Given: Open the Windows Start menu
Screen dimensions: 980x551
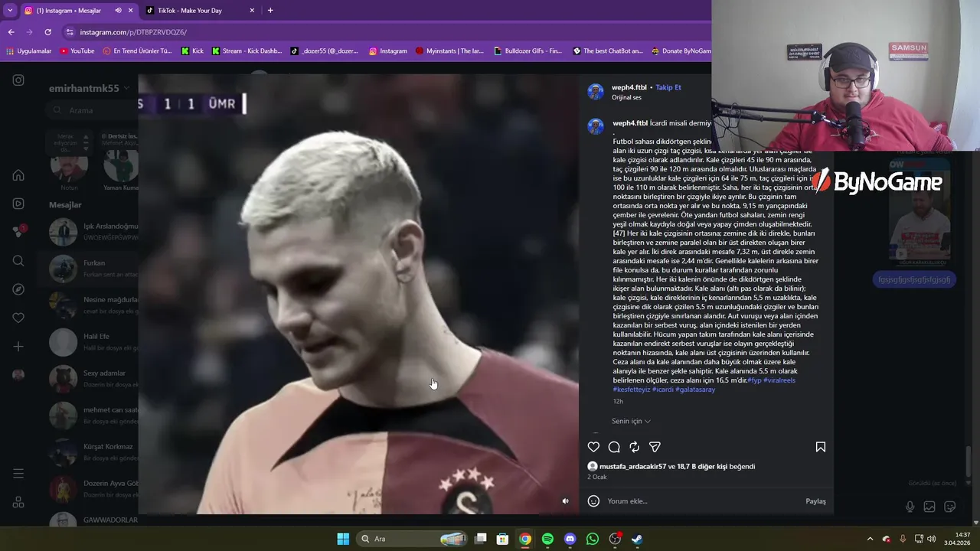Looking at the screenshot, I should click(x=343, y=539).
